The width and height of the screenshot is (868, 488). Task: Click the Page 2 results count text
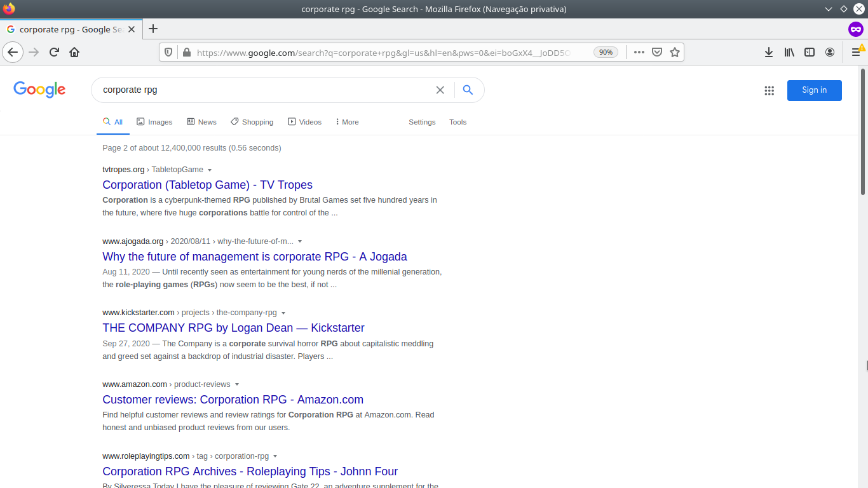(191, 148)
